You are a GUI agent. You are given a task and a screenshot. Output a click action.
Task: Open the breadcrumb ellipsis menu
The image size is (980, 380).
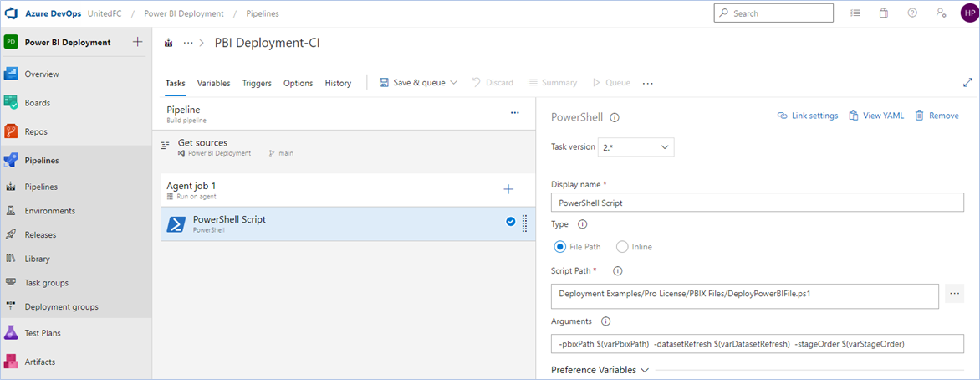coord(188,44)
